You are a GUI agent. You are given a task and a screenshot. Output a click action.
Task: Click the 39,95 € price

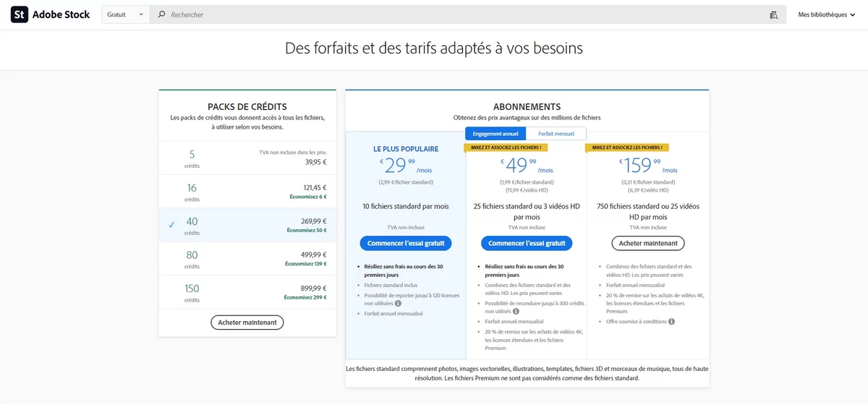[x=315, y=162]
